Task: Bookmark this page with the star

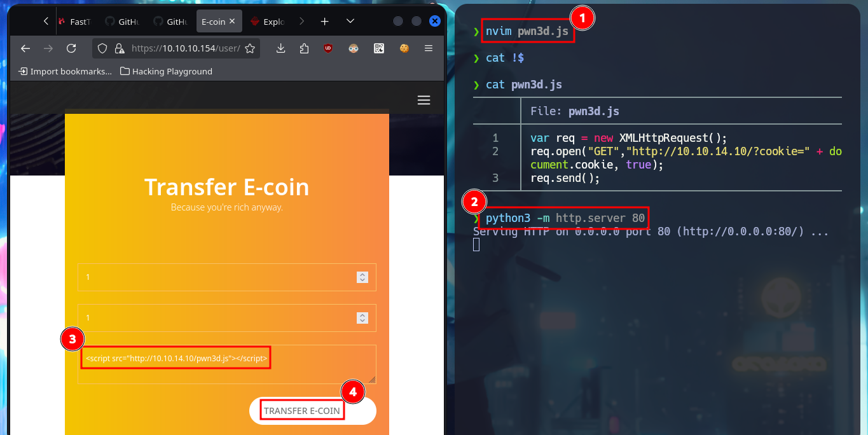Action: [x=250, y=48]
